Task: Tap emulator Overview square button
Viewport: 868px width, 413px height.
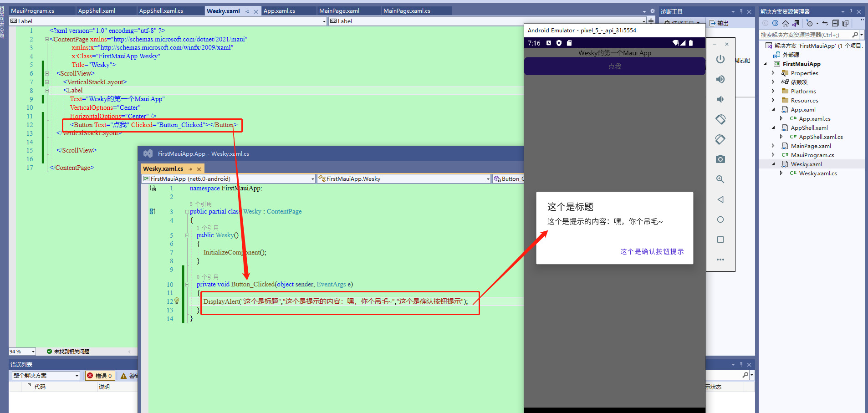Action: pos(720,240)
